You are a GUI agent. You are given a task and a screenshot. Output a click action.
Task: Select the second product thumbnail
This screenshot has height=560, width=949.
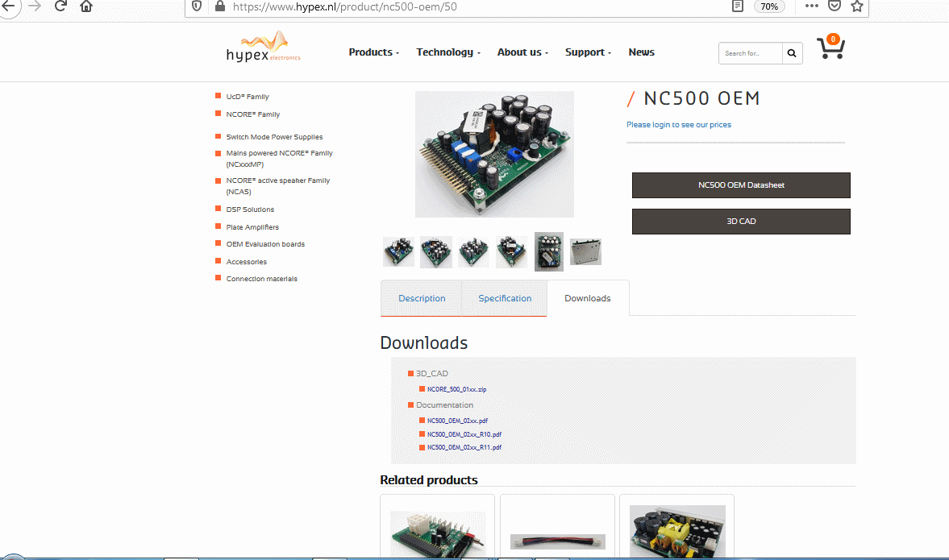pyautogui.click(x=435, y=251)
